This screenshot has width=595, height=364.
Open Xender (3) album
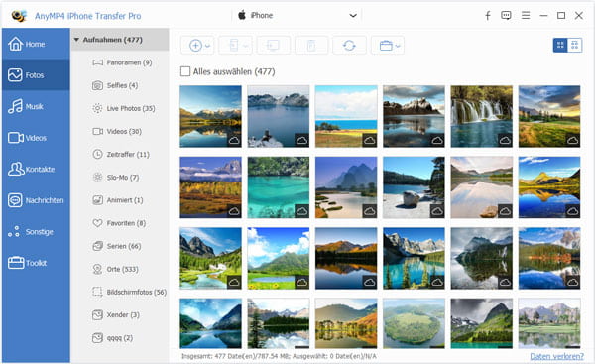pyautogui.click(x=116, y=315)
